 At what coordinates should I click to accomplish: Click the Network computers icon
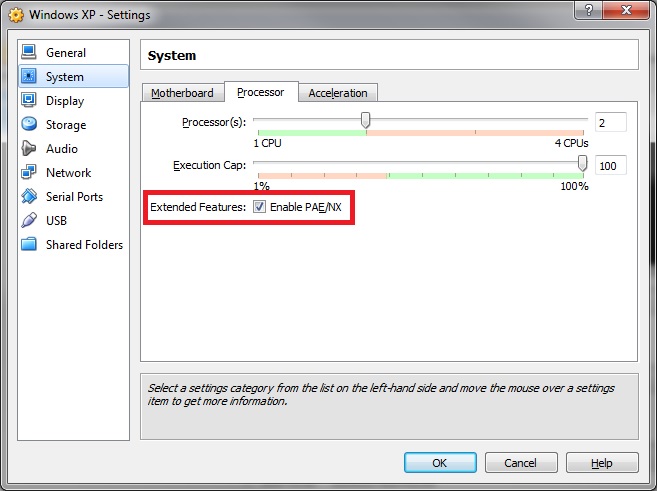pyautogui.click(x=28, y=172)
